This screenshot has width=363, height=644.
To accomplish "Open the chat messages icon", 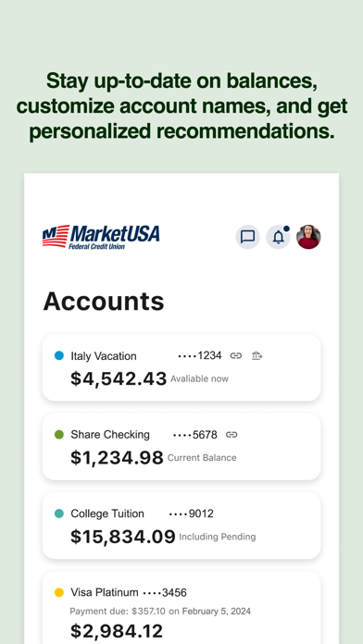I will (247, 237).
